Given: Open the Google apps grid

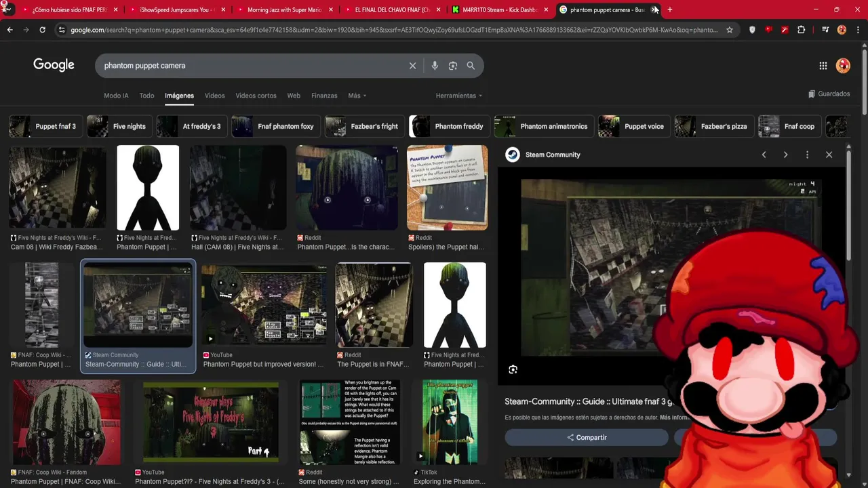Looking at the screenshot, I should click(823, 66).
